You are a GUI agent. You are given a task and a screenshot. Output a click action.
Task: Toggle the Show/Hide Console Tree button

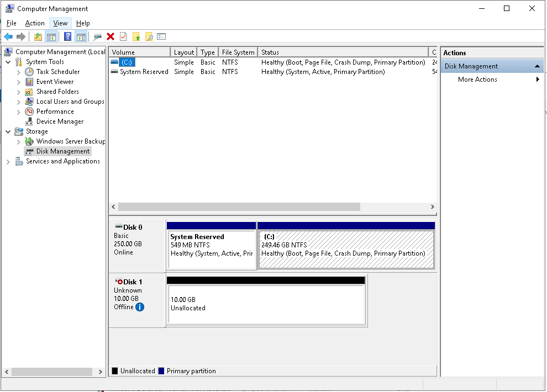click(51, 37)
